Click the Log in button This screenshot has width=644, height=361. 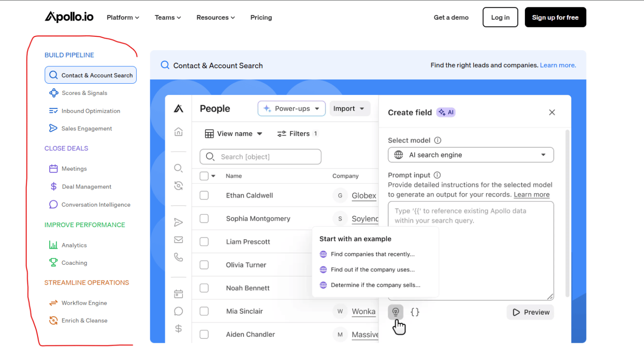(x=500, y=17)
